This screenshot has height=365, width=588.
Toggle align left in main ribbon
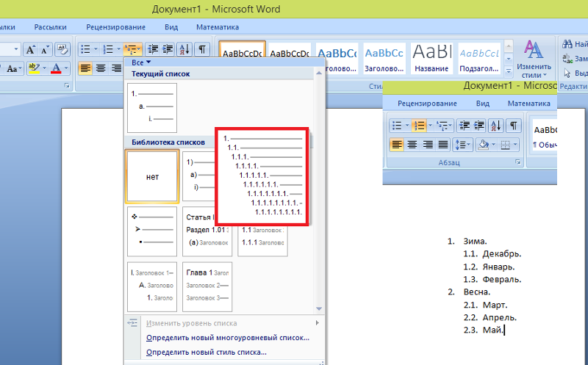click(x=85, y=68)
